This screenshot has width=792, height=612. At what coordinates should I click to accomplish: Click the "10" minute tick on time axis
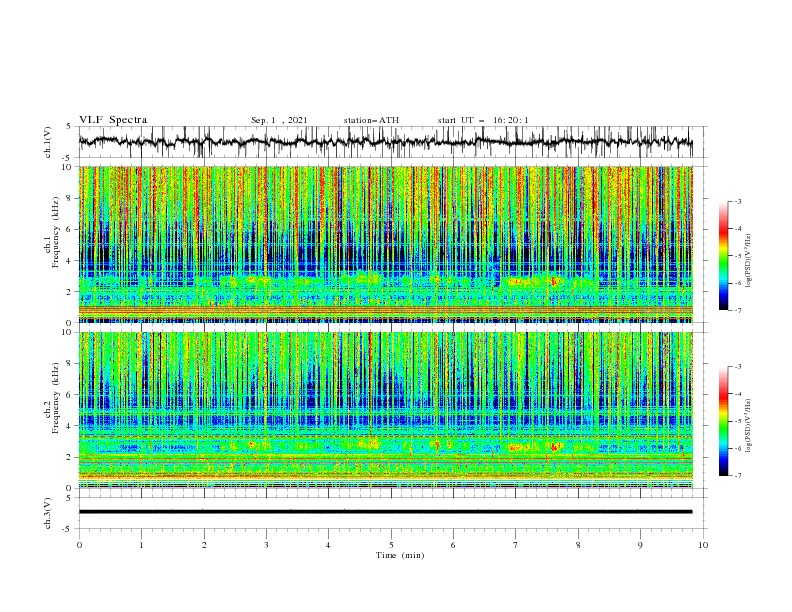coord(703,545)
